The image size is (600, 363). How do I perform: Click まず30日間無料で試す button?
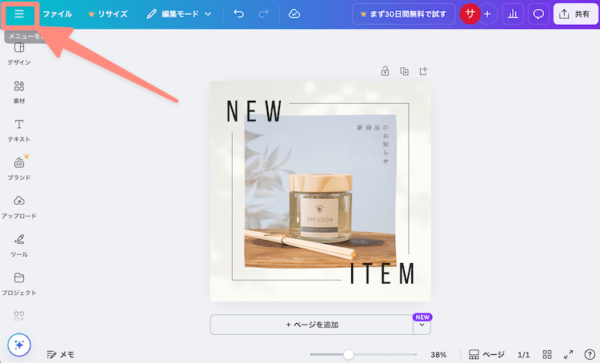click(403, 14)
